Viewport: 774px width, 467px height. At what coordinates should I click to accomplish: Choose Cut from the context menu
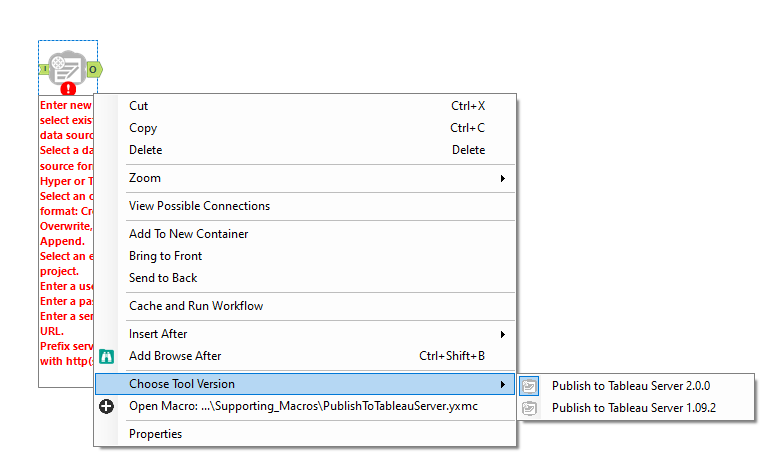pyautogui.click(x=305, y=106)
